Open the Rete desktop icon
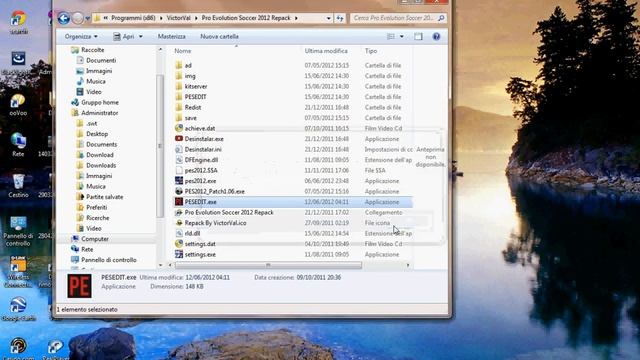The image size is (640, 360). pos(18,145)
